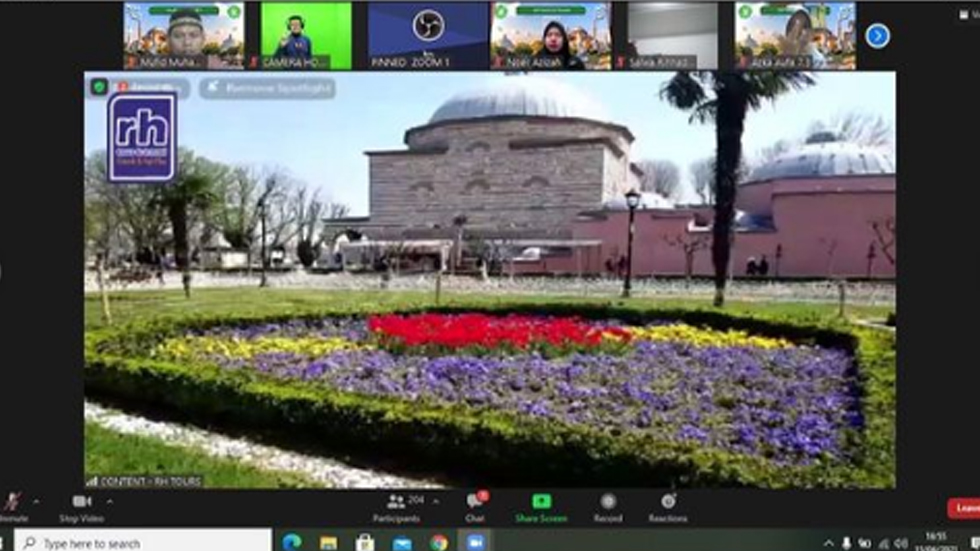
Task: Select the CAMERA HO... green screen thumbnail
Action: click(x=306, y=35)
